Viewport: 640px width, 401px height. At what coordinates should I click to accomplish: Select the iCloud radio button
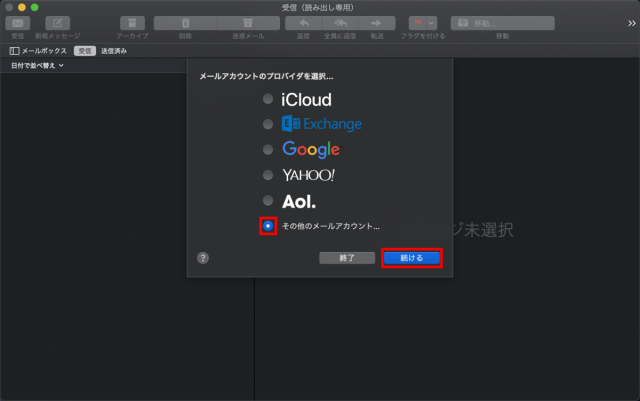(267, 99)
